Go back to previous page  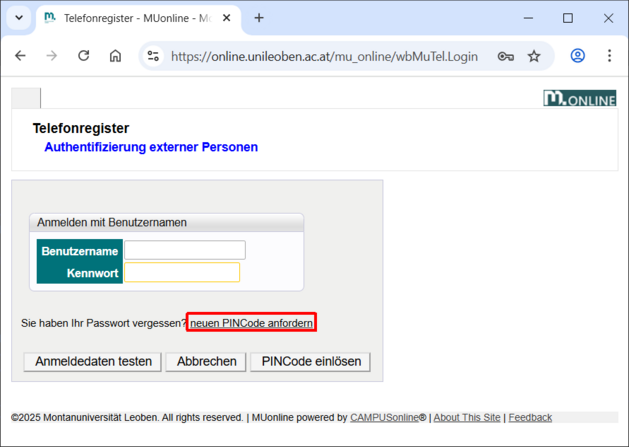(20, 56)
